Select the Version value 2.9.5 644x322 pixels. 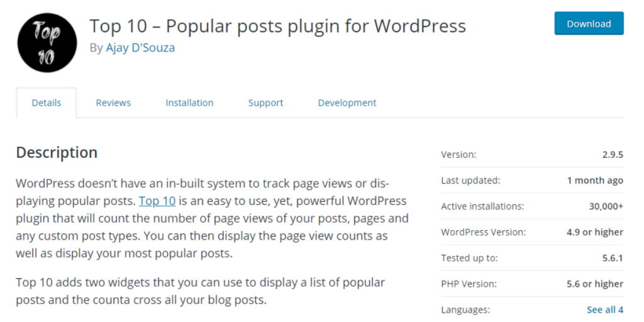pyautogui.click(x=613, y=155)
